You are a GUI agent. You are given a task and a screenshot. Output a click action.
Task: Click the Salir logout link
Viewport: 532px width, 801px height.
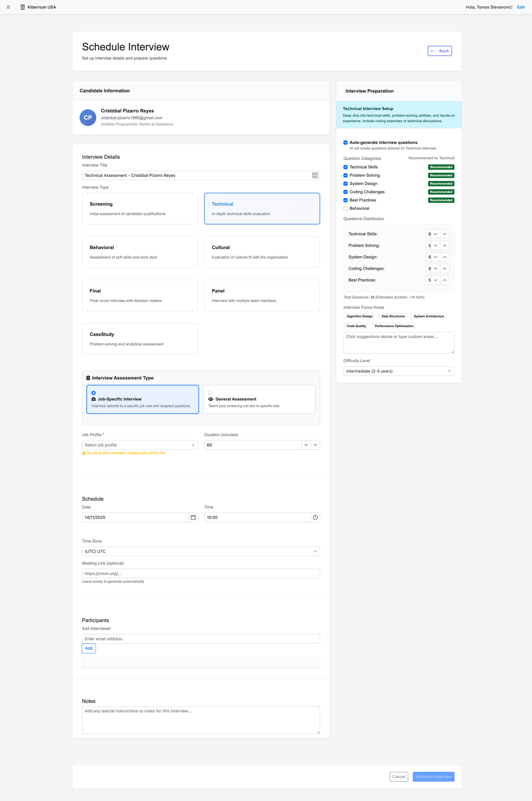point(521,7)
